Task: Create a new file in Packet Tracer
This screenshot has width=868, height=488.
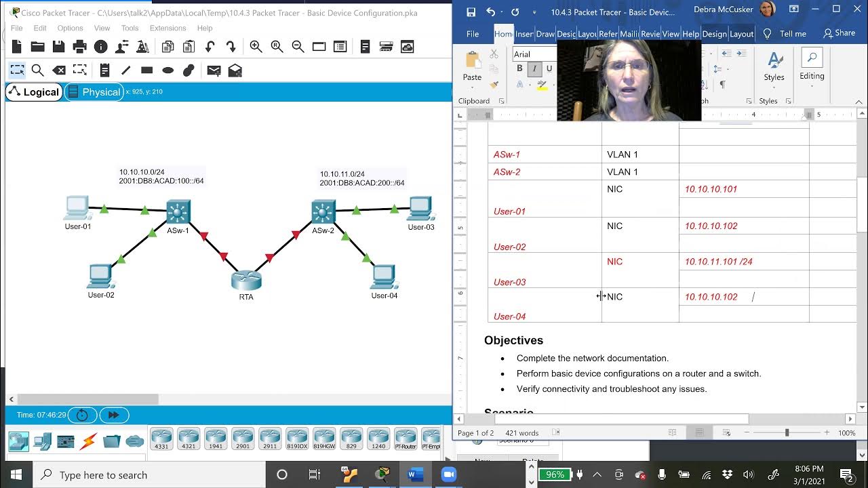Action: click(16, 47)
